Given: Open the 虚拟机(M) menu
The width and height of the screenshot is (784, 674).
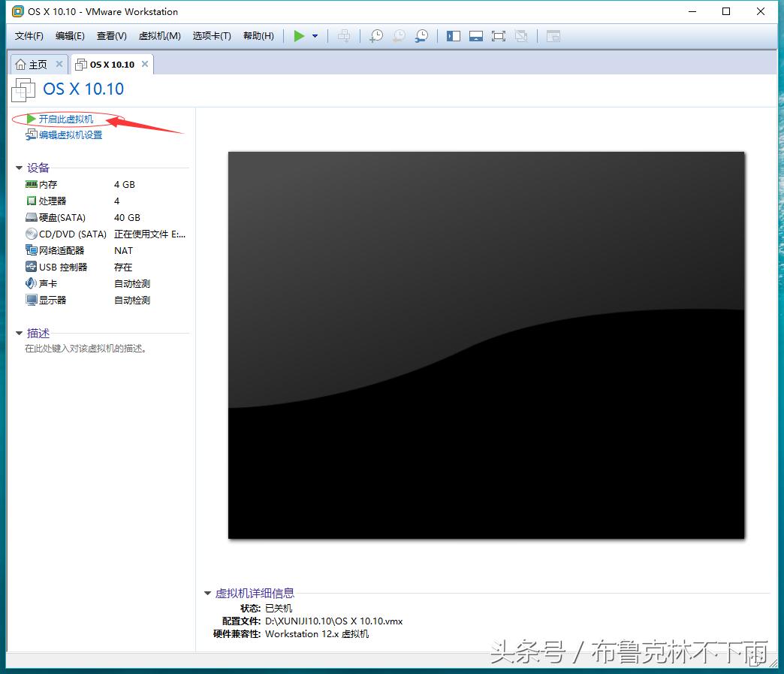Looking at the screenshot, I should pyautogui.click(x=159, y=35).
